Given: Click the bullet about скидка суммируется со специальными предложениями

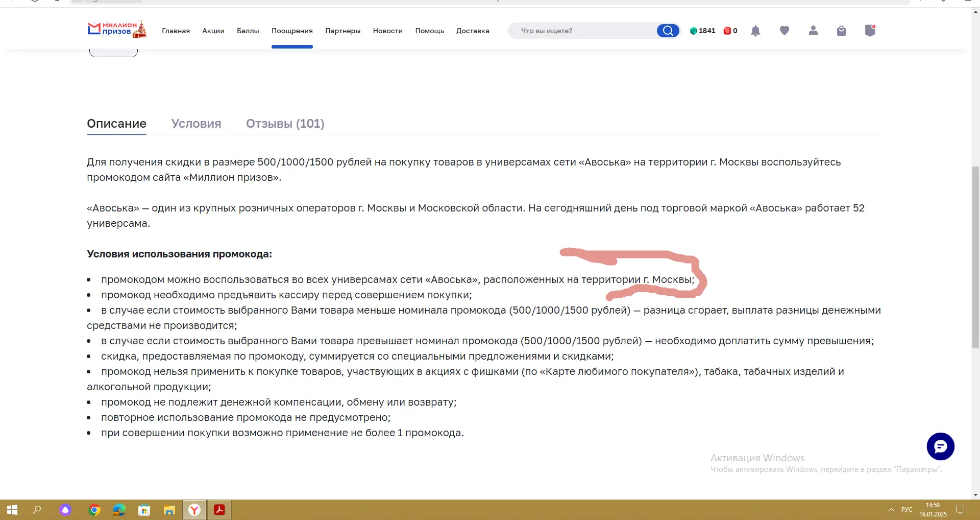Looking at the screenshot, I should point(357,356).
